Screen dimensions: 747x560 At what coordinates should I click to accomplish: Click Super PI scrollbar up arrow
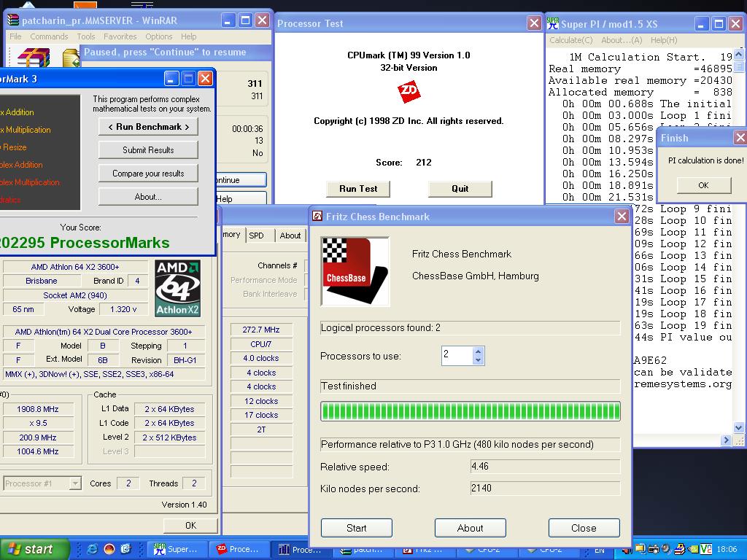pyautogui.click(x=738, y=53)
